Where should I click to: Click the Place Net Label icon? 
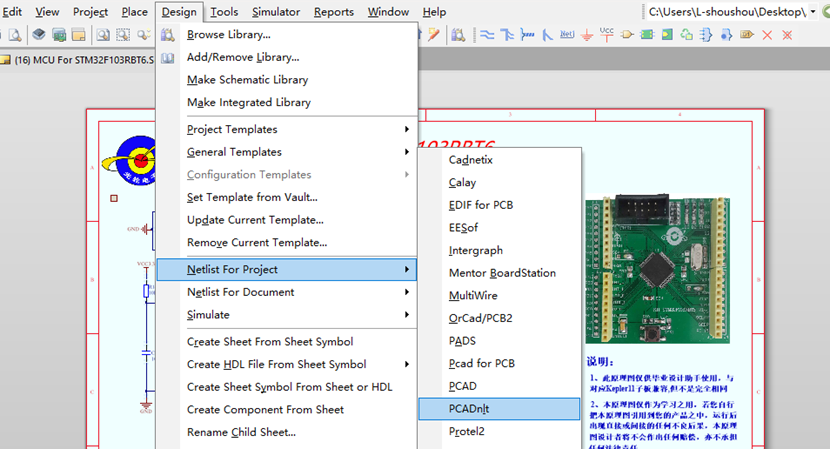pos(567,35)
